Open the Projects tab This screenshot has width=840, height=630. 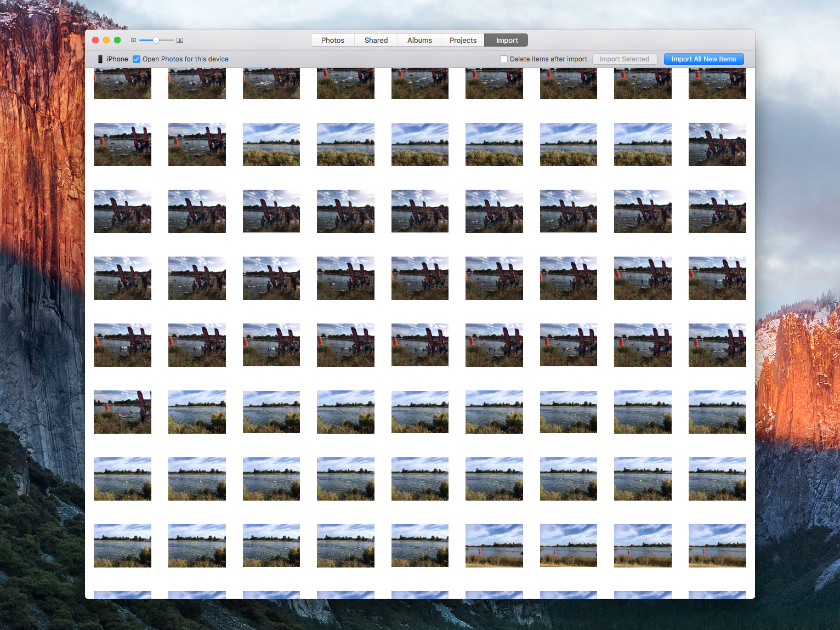click(x=463, y=41)
